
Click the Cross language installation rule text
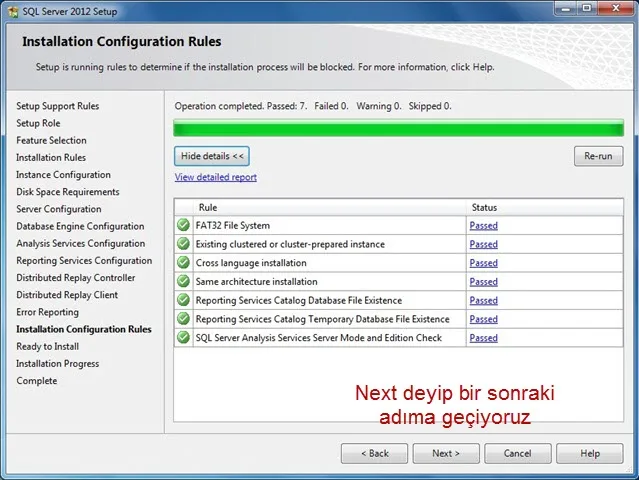coord(251,263)
